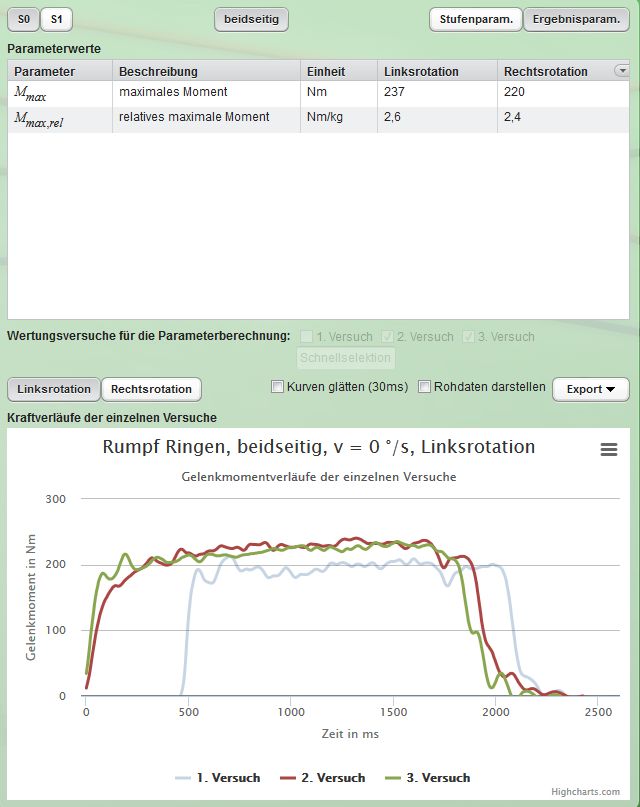Open Ergebnisparam. view

pos(575,19)
